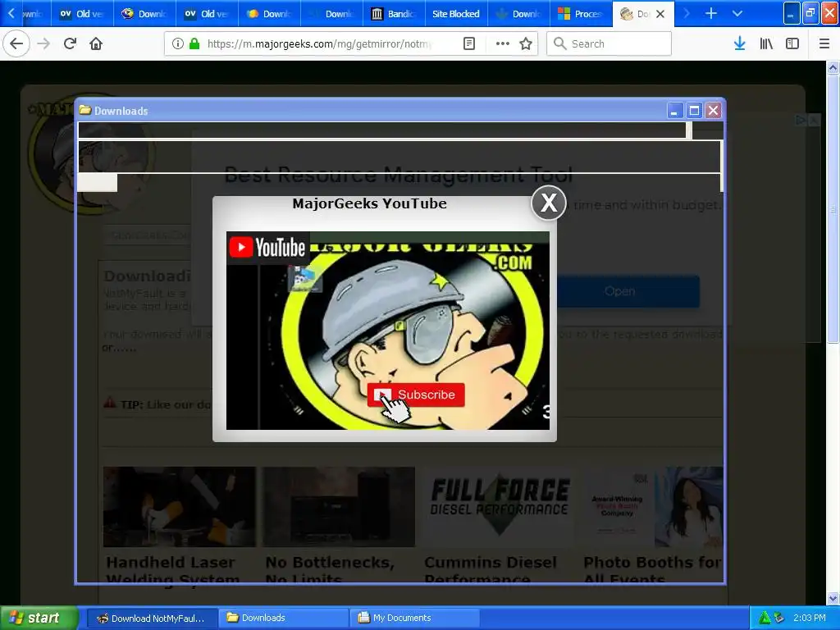Open My Documents from the taskbar

(x=414, y=618)
